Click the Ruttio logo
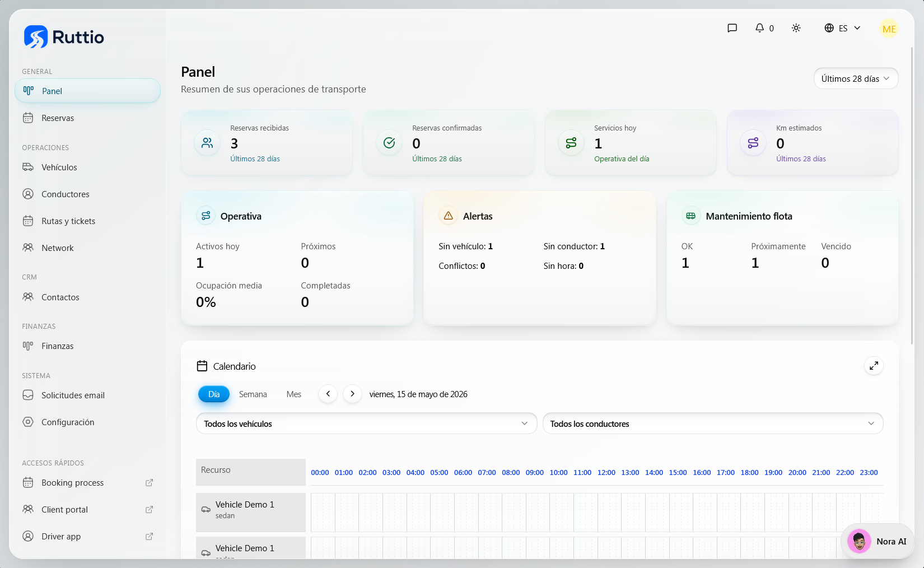This screenshot has width=924, height=568. pos(64,37)
